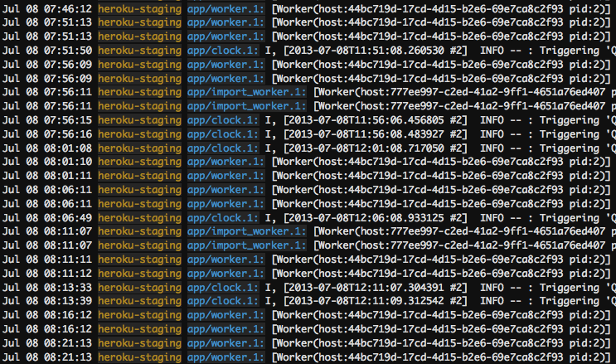
Task: Select the timestamp Jul 08 08:13:39
Action: tap(47, 301)
